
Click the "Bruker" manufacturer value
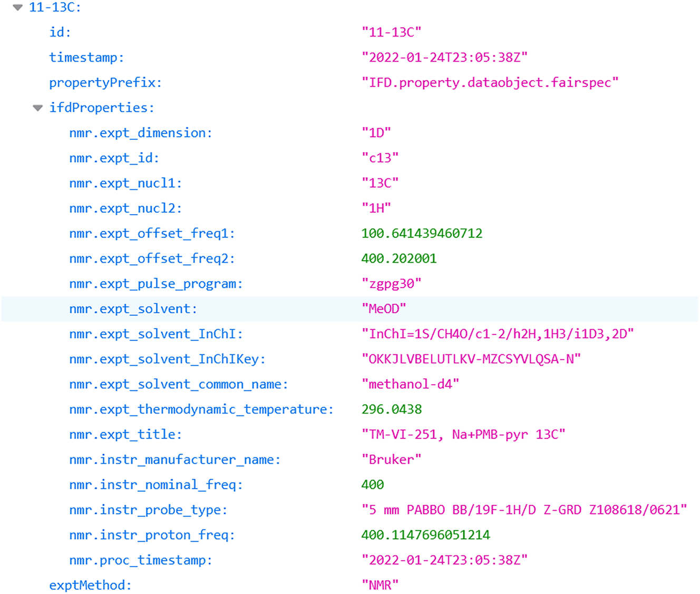pos(391,459)
